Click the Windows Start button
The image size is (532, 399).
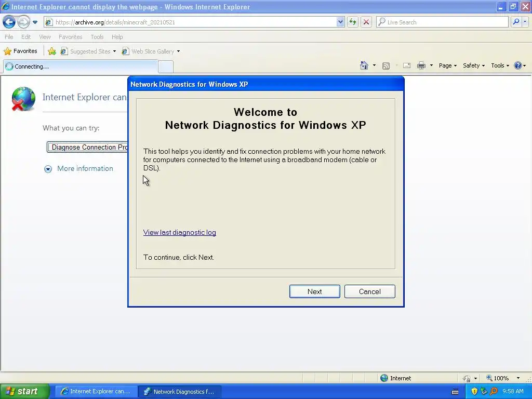point(24,391)
